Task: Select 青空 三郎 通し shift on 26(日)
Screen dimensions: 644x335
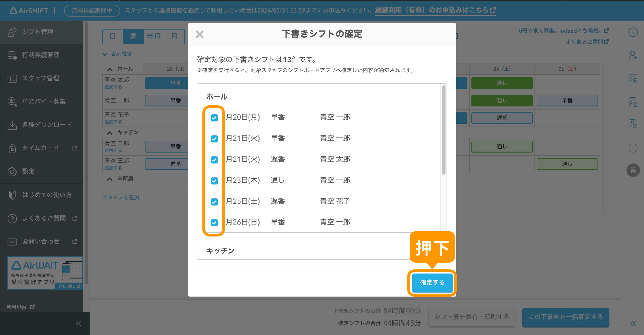Action: [x=567, y=164]
